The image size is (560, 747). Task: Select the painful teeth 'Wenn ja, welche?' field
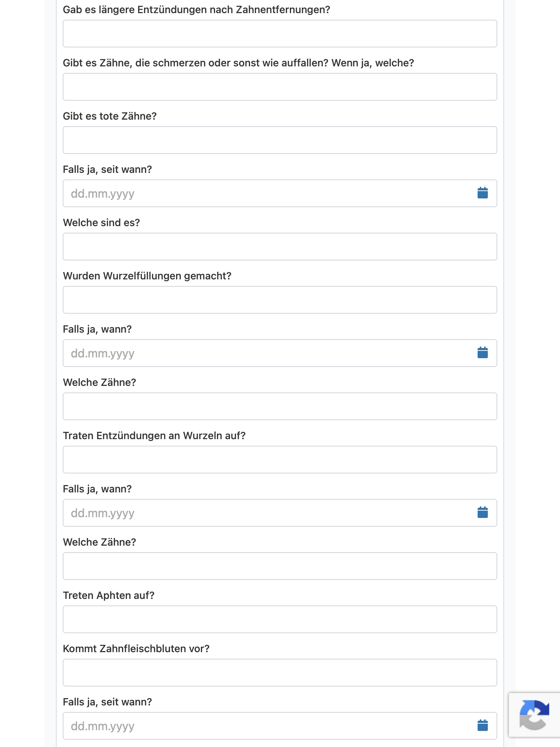(x=280, y=87)
